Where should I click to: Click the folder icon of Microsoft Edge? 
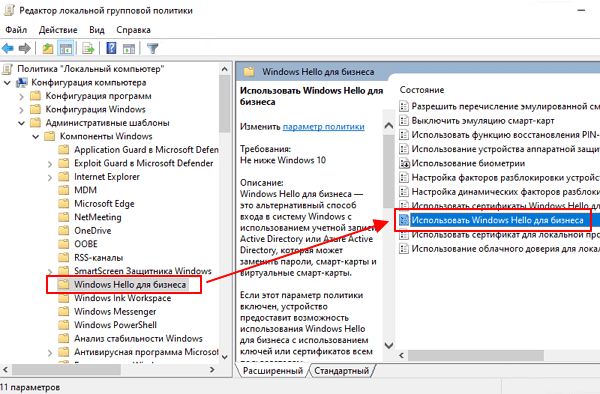tap(64, 204)
